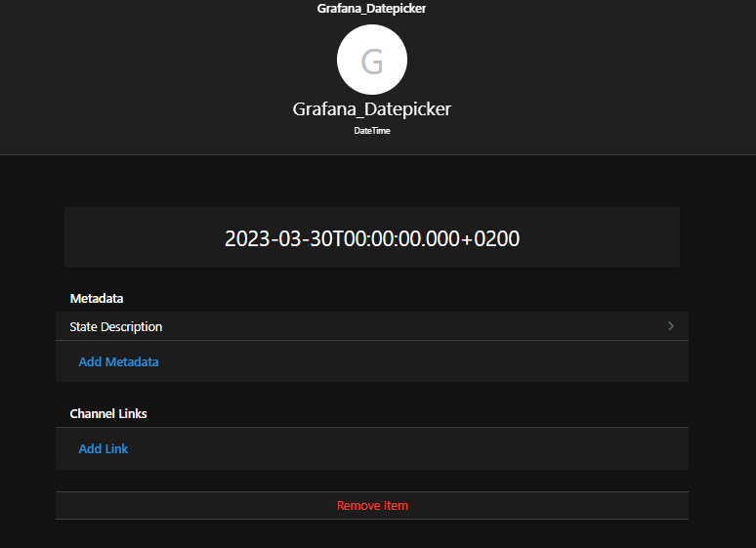Expand State Description chevron arrow
This screenshot has height=548, width=756.
coord(671,326)
